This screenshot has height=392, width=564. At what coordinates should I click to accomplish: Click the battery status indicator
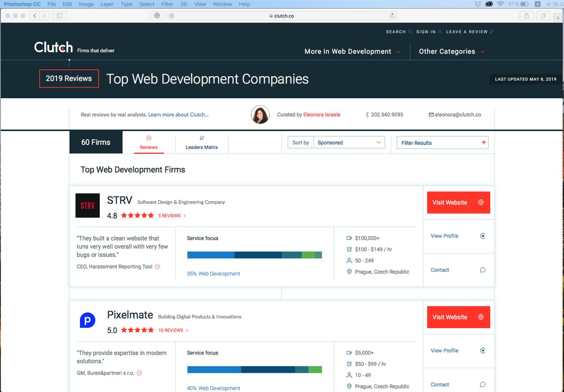tap(519, 4)
